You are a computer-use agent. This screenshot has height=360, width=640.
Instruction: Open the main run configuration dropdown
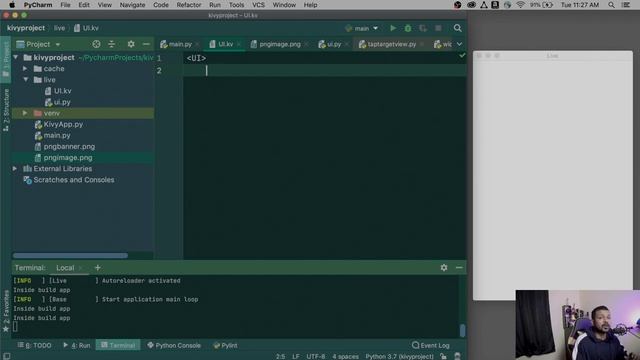pyautogui.click(x=362, y=28)
